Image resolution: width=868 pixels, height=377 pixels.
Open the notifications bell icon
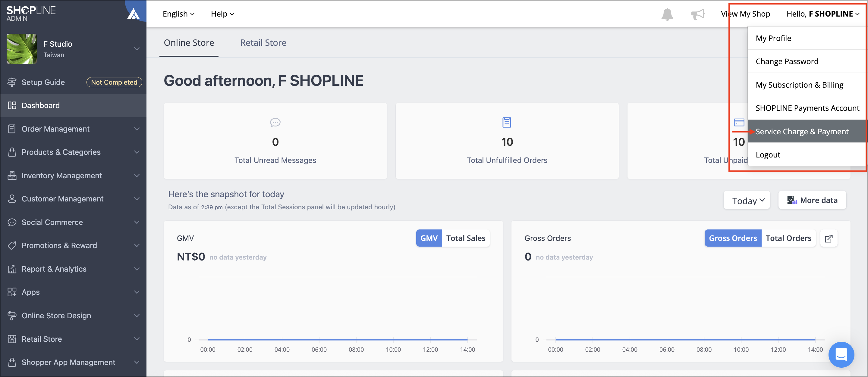667,14
